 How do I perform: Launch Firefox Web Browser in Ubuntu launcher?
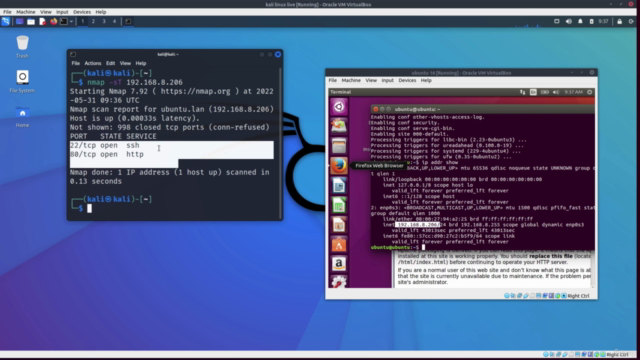pos(339,166)
